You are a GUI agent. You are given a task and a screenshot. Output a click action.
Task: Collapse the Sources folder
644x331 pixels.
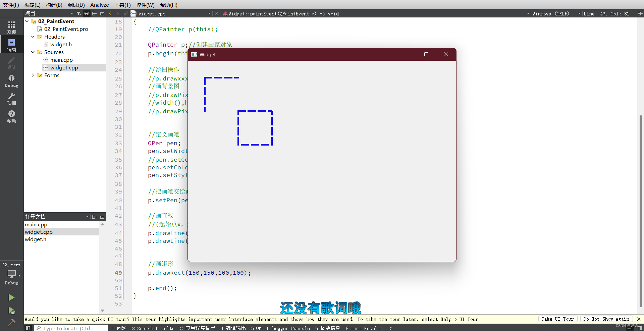pos(33,52)
